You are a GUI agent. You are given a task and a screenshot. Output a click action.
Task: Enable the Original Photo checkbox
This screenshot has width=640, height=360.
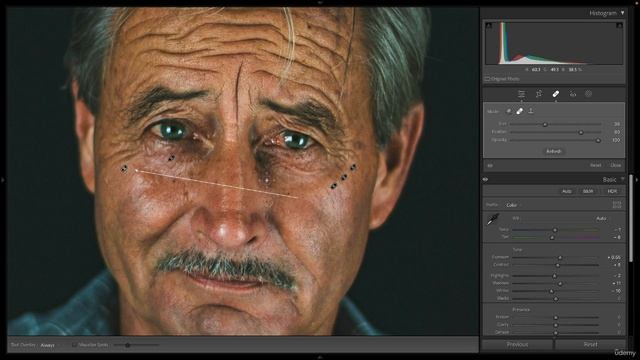tap(487, 79)
